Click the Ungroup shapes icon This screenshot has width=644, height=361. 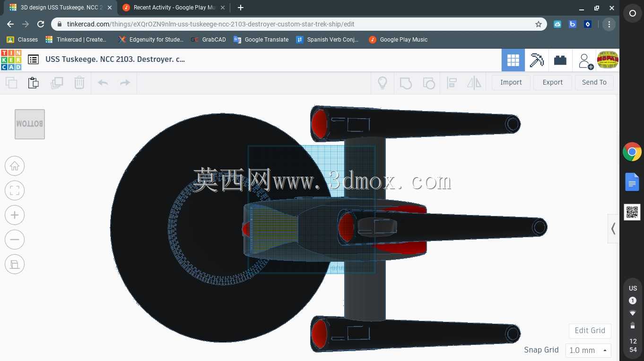428,83
